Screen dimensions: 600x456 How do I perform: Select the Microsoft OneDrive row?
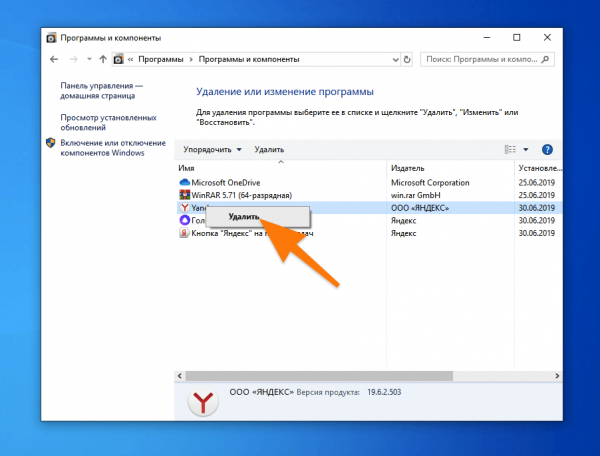(370, 182)
